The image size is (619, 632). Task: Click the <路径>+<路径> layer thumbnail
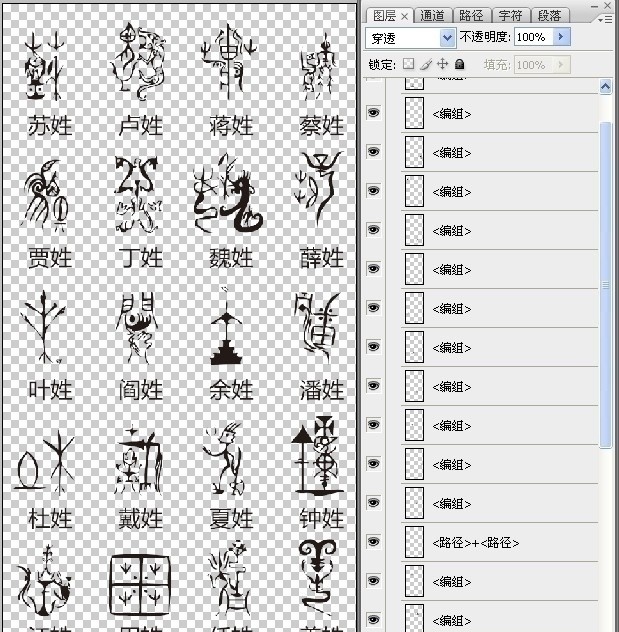(x=414, y=542)
